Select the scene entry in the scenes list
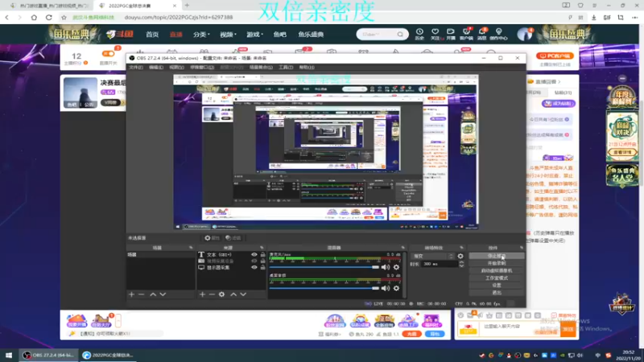Image resolution: width=644 pixels, height=362 pixels. (160, 254)
